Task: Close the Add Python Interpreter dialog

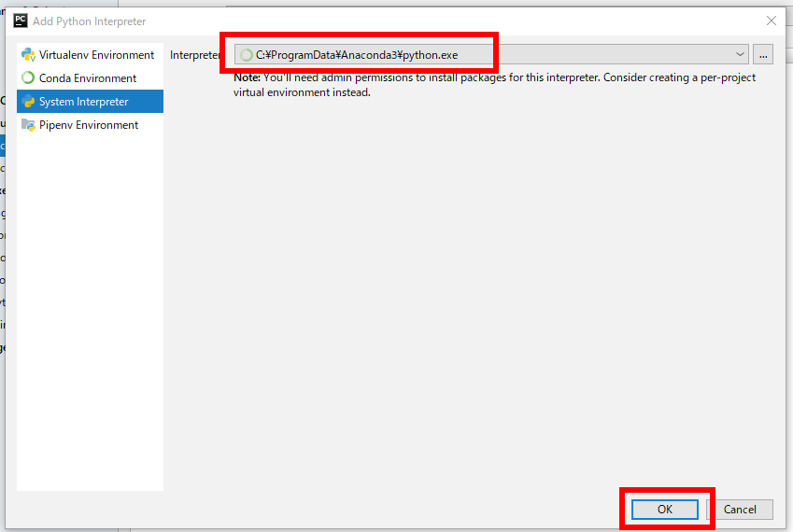Action: [x=772, y=21]
